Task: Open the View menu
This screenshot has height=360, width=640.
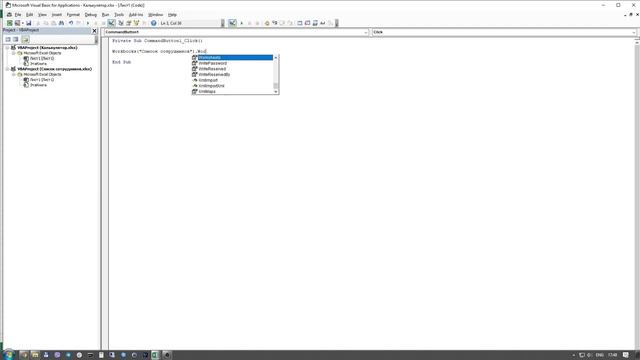Action: tap(42, 15)
